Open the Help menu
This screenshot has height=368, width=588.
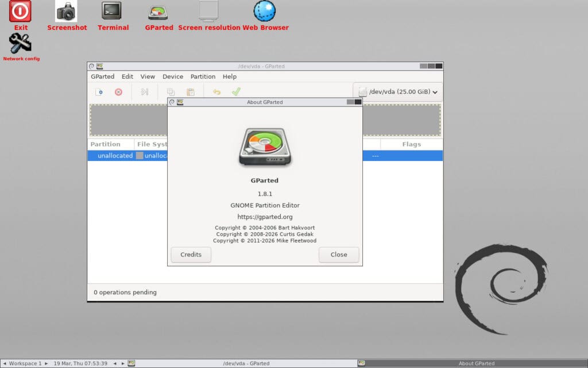(229, 76)
